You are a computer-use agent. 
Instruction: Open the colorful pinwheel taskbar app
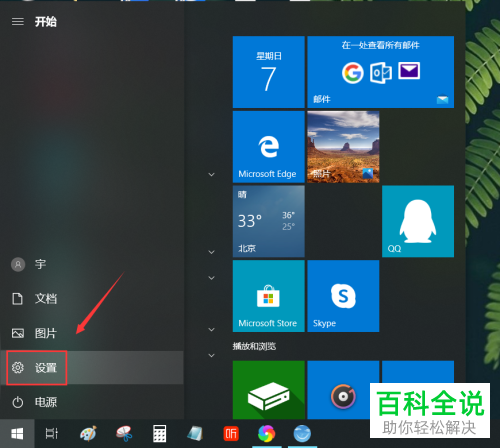click(267, 434)
